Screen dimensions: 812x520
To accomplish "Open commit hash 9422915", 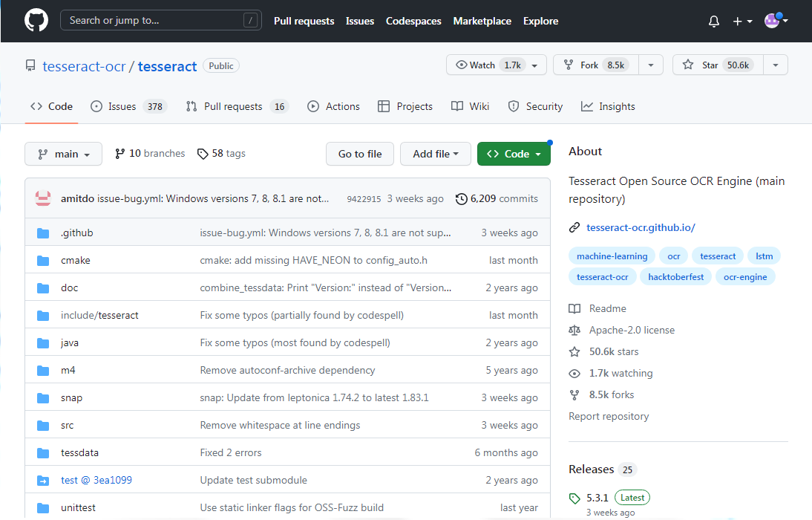I will pyautogui.click(x=364, y=199).
